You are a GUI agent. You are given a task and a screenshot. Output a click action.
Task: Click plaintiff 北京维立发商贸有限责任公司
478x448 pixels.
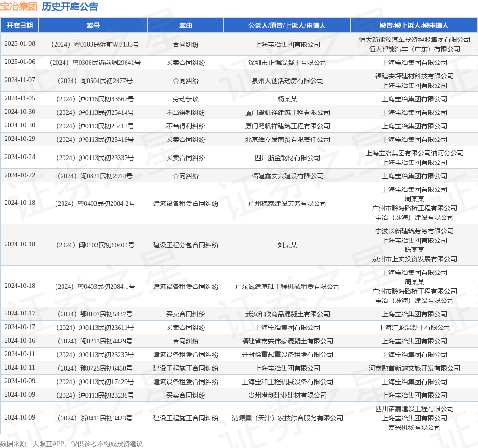pyautogui.click(x=287, y=140)
